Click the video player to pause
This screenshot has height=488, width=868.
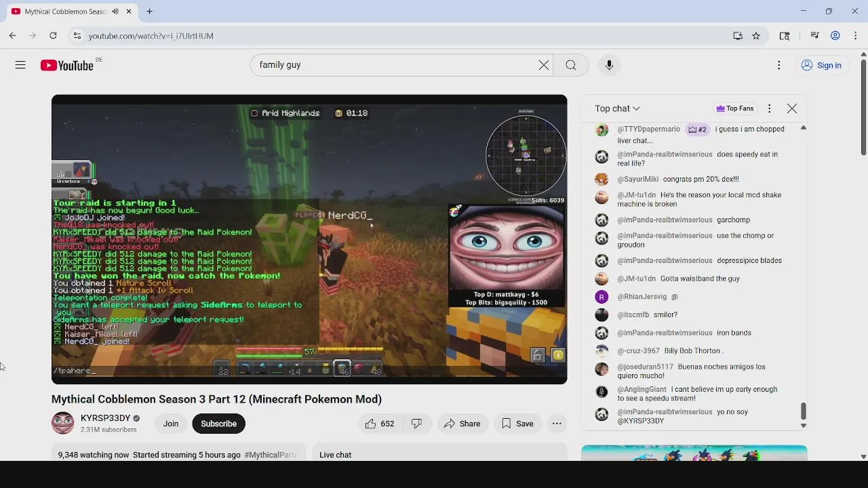(x=309, y=239)
